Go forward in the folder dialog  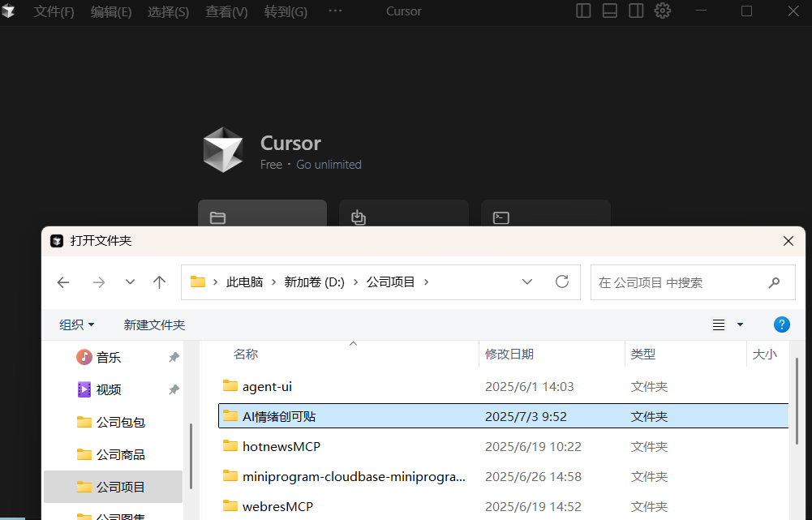click(98, 282)
